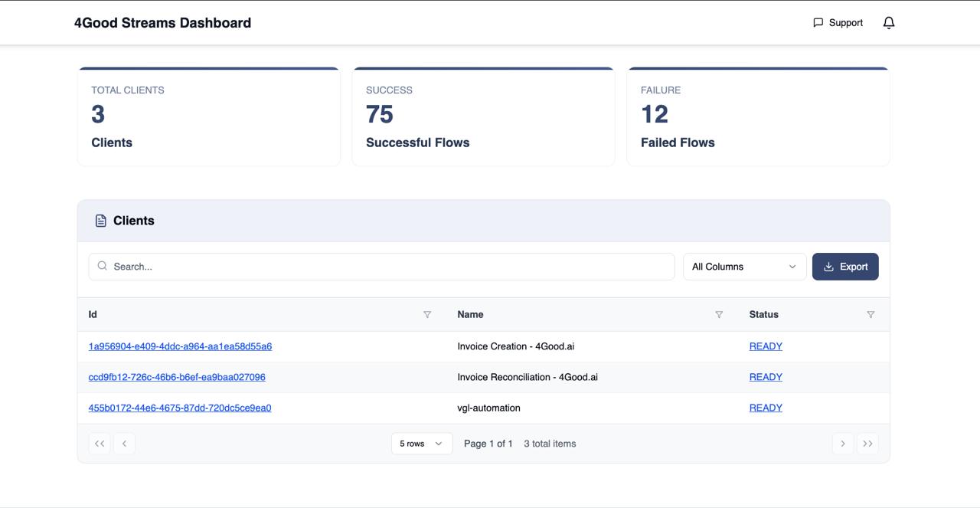
Task: Open client ID starting with 455b0172
Action: (180, 408)
